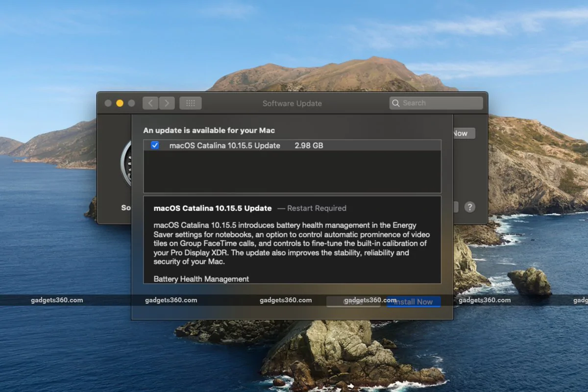Click the back navigation arrow
This screenshot has width=588, height=392.
pos(150,103)
